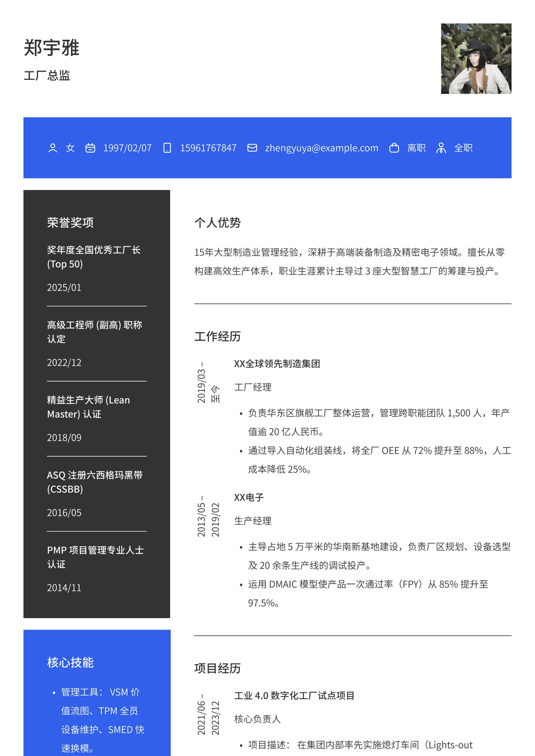Click the position 生产经理
Image resolution: width=535 pixels, height=756 pixels.
coord(253,521)
